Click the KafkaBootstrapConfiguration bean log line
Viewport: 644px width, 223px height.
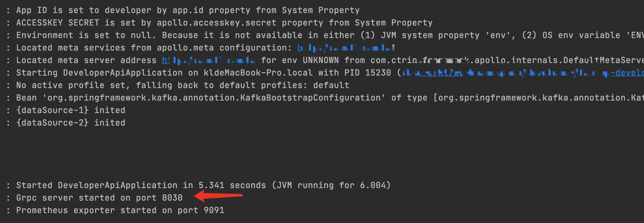(330, 98)
